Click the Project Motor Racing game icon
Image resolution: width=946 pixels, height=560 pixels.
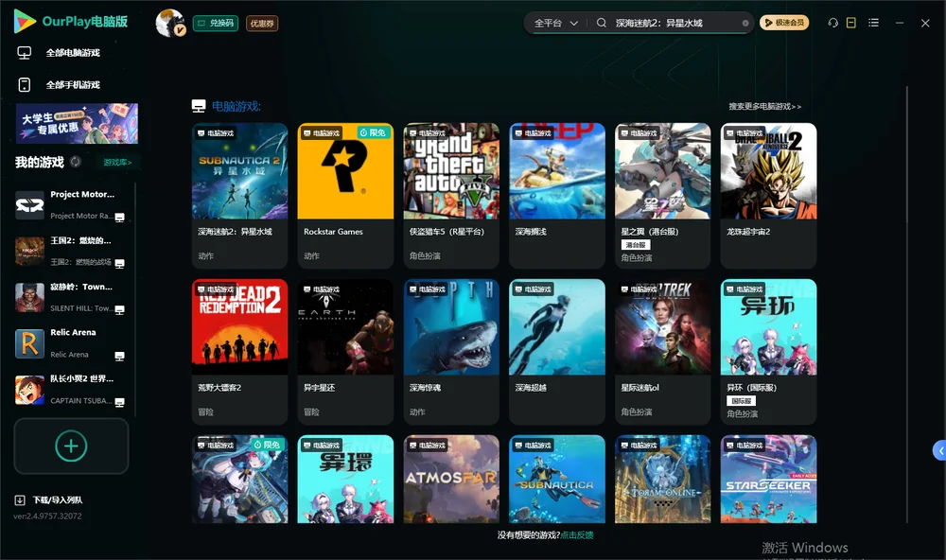coord(29,205)
